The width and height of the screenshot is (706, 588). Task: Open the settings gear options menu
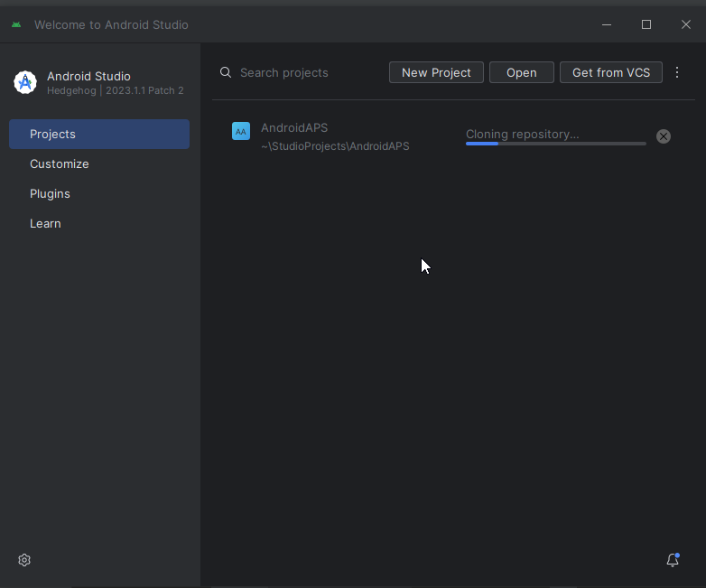pos(24,560)
